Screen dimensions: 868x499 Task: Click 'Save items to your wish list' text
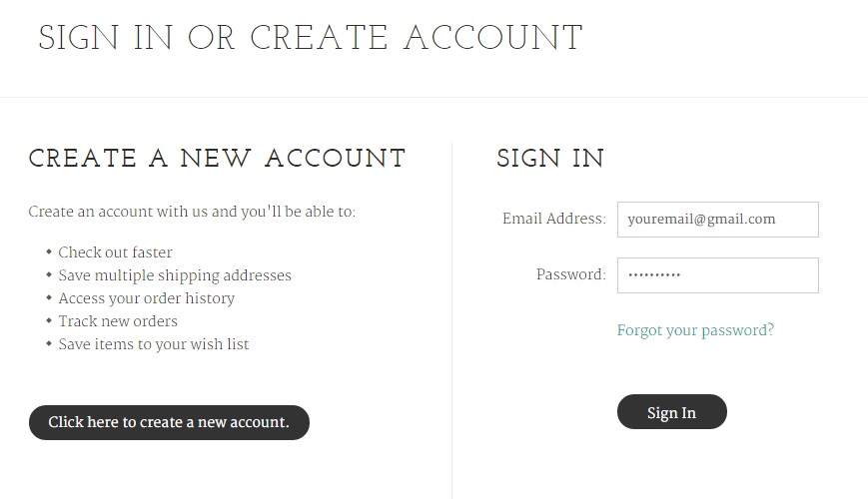point(154,344)
